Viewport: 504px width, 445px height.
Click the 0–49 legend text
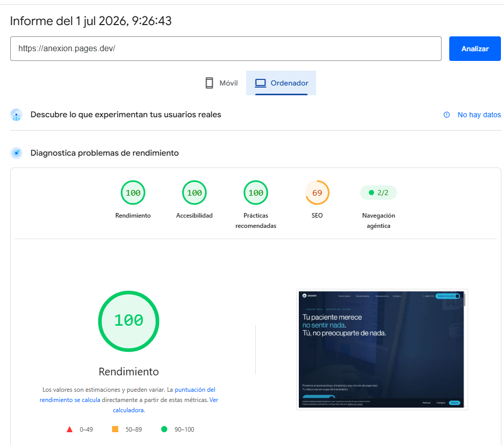tap(86, 430)
